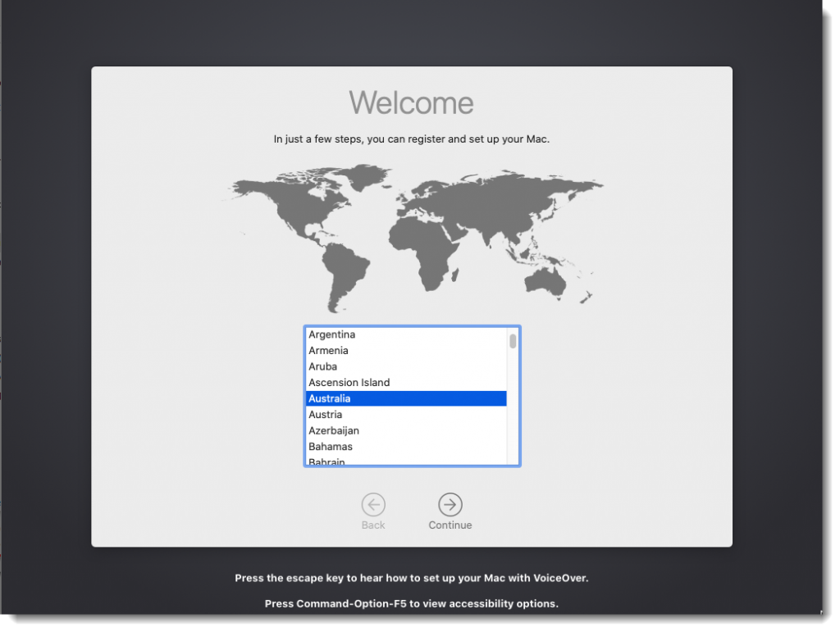Click the Welcome heading text
This screenshot has height=632, width=840.
(411, 102)
